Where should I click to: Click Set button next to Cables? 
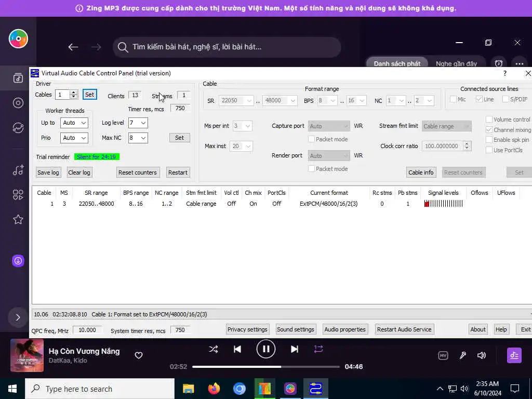click(89, 95)
